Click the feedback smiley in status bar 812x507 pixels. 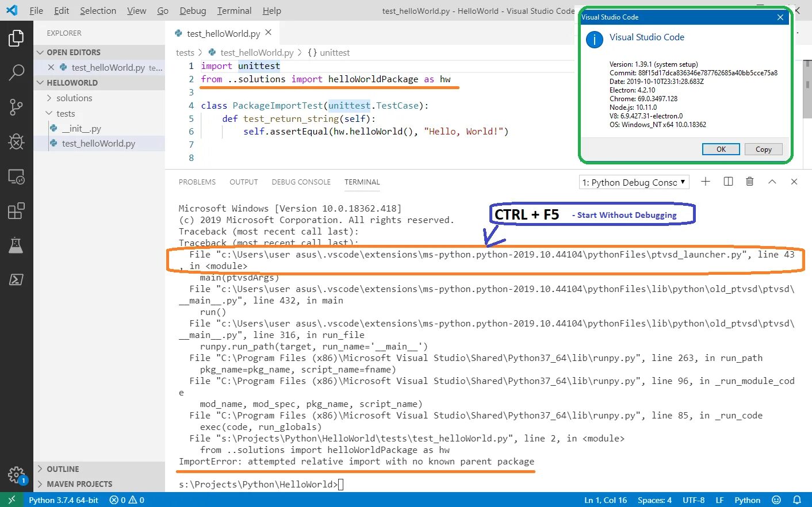coord(776,500)
